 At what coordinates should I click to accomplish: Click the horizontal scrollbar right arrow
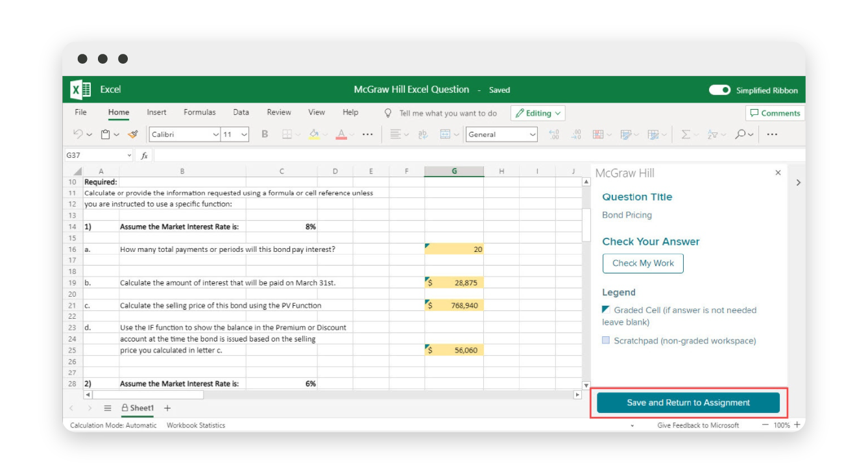click(577, 395)
